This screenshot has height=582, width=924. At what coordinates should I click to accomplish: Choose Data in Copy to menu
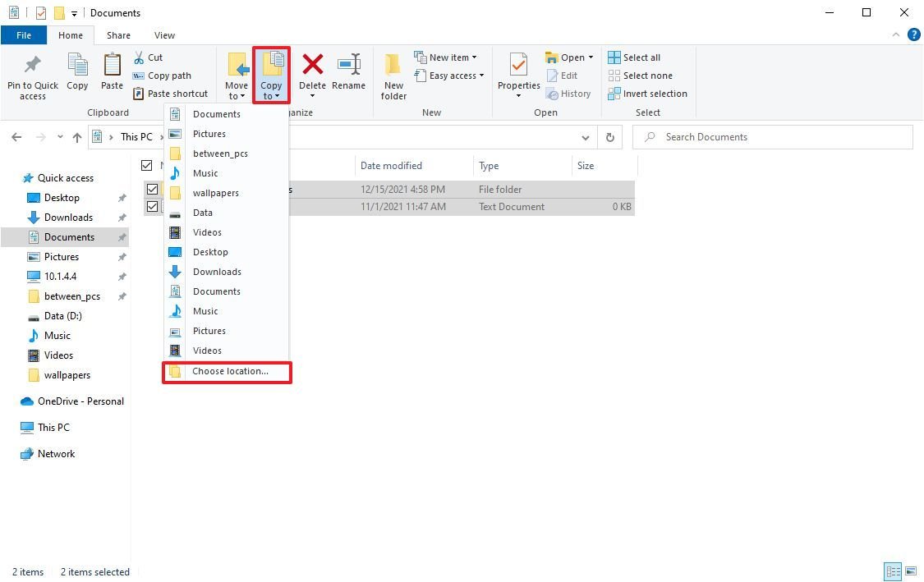pyautogui.click(x=227, y=213)
